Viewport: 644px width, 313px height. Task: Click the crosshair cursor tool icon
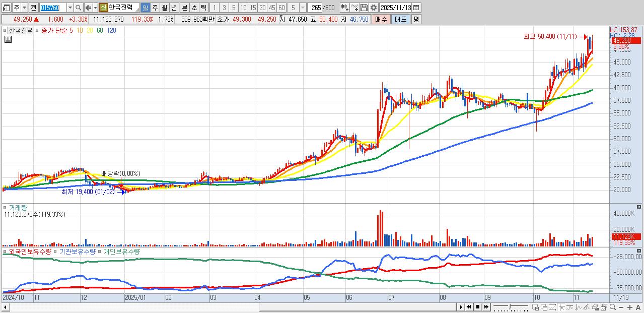(561, 307)
